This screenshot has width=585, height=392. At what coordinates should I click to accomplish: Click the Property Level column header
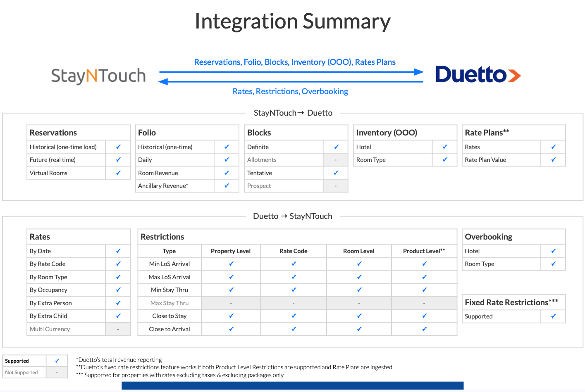click(231, 251)
